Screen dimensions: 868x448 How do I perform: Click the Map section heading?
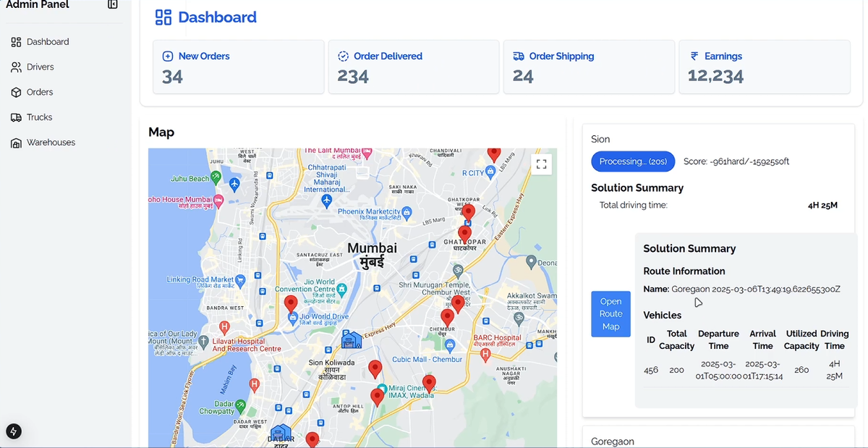pos(161,132)
